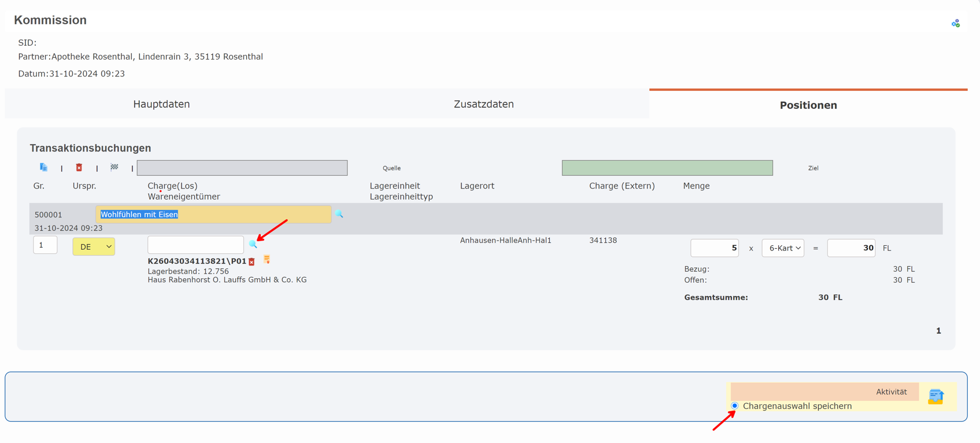Click the Charge (Extern) column header
This screenshot has height=443, width=980.
(622, 186)
